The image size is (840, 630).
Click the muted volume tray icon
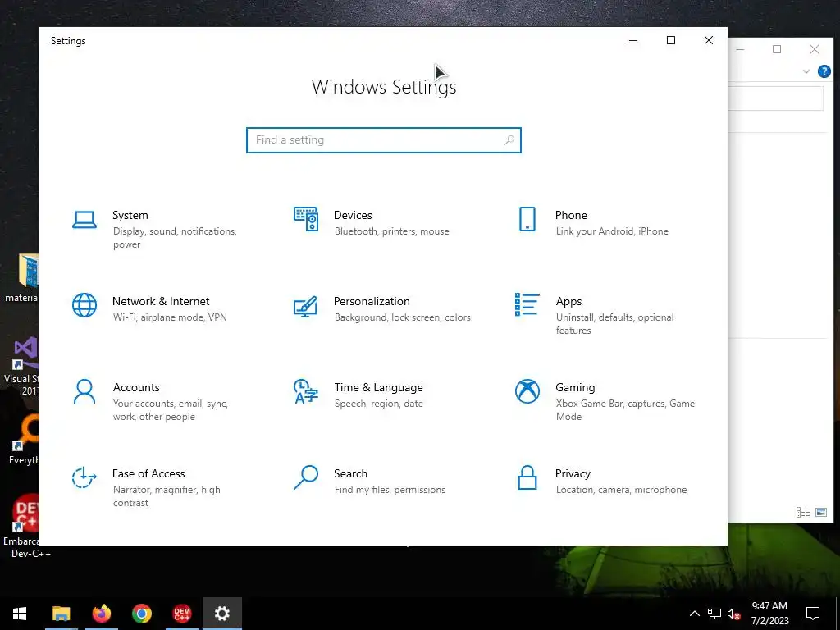pyautogui.click(x=734, y=614)
